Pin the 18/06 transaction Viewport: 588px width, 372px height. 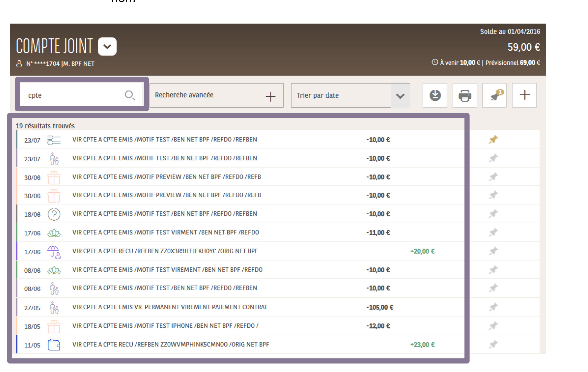tap(493, 214)
